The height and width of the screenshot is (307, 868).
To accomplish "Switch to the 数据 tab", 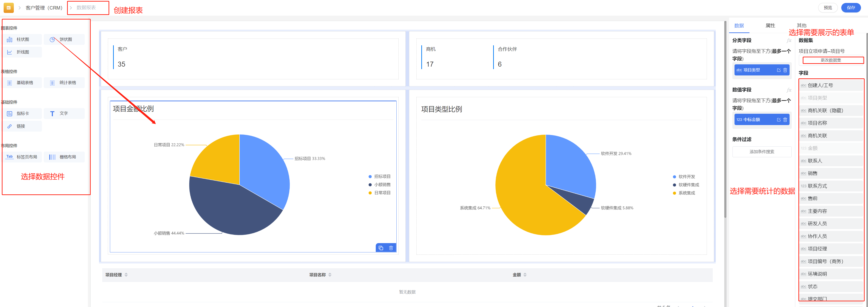I will (739, 26).
